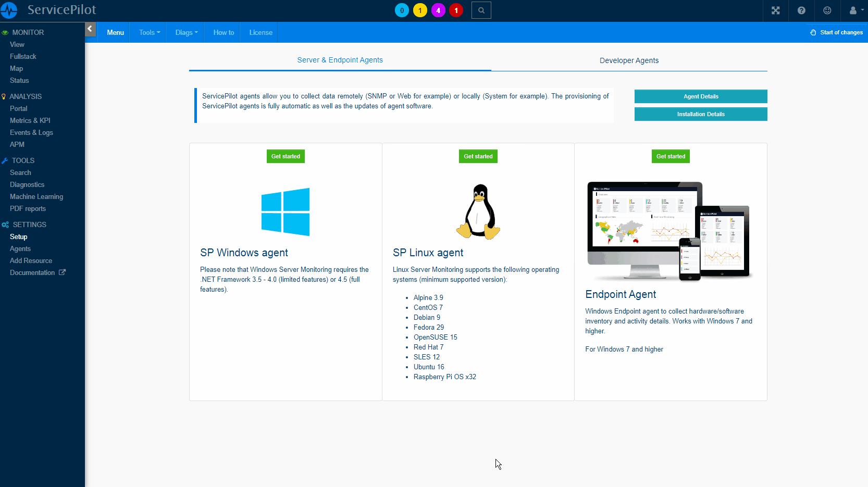Open Agents under SETTINGS
The width and height of the screenshot is (868, 487).
(20, 248)
